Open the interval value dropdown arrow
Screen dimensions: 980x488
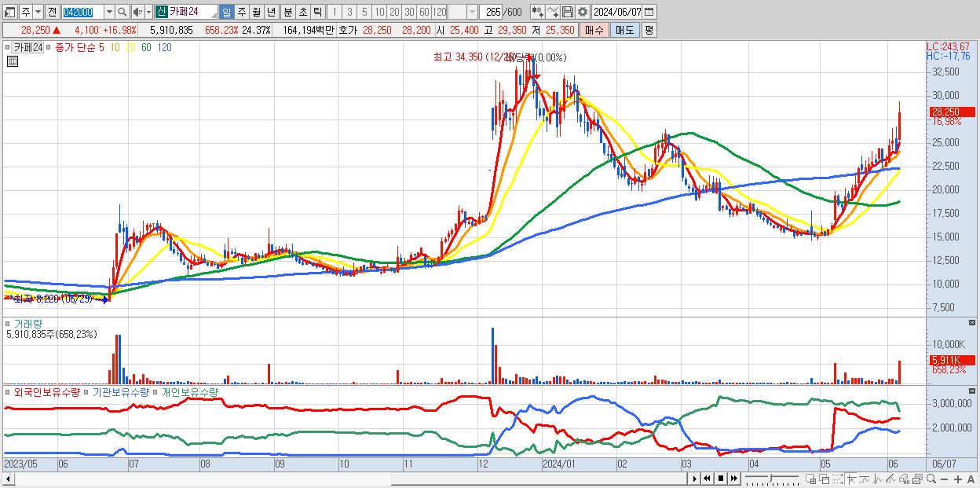pyautogui.click(x=472, y=12)
